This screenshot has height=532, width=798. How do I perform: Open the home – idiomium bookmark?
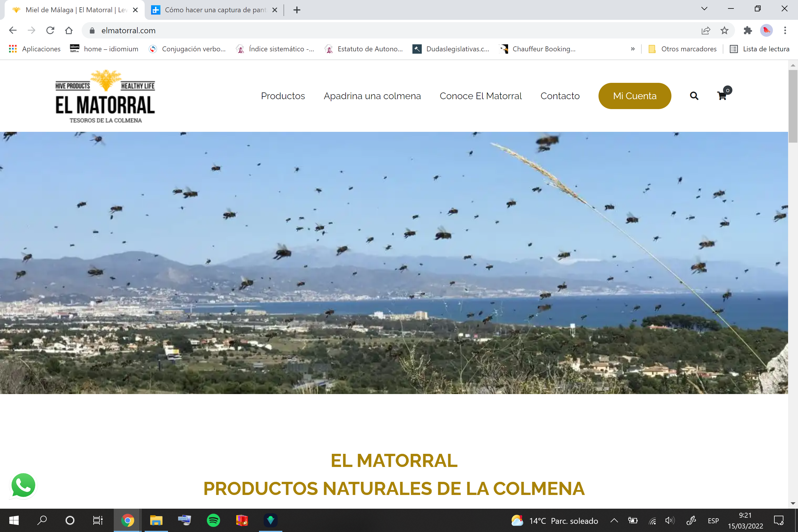(104, 49)
